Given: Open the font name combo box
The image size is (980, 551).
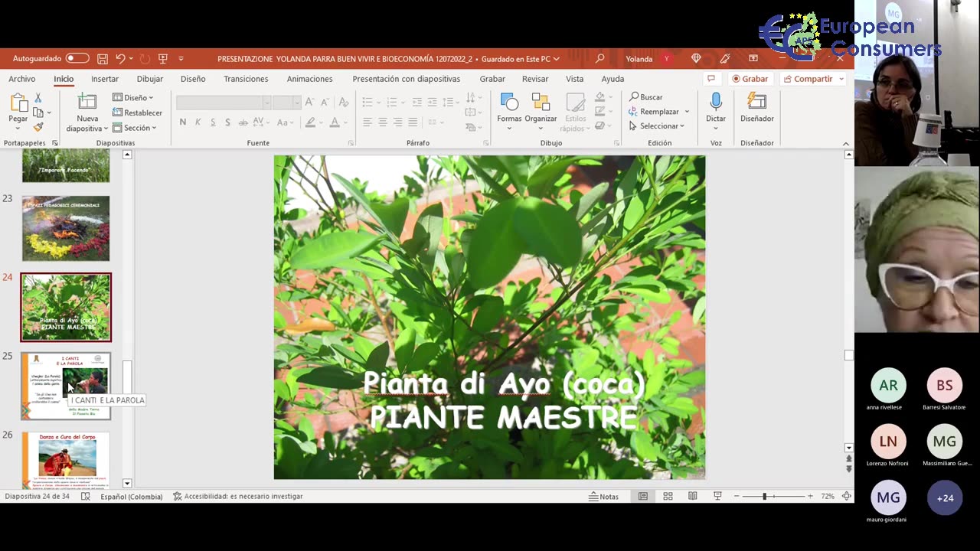Looking at the screenshot, I should (x=224, y=102).
